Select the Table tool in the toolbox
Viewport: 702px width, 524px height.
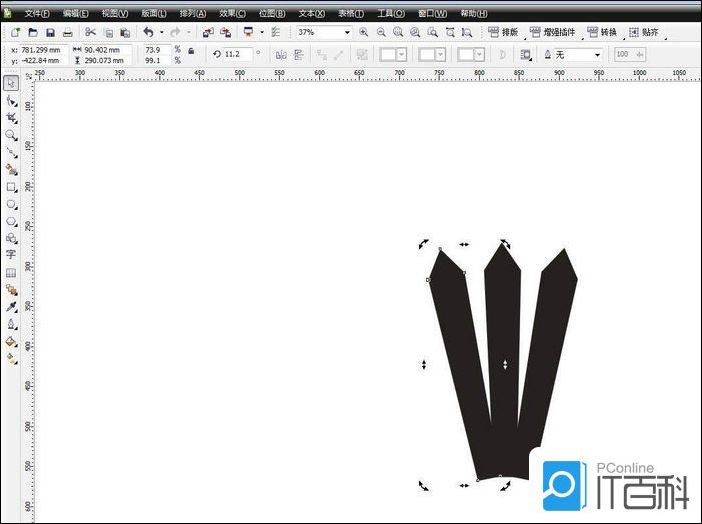[11, 272]
